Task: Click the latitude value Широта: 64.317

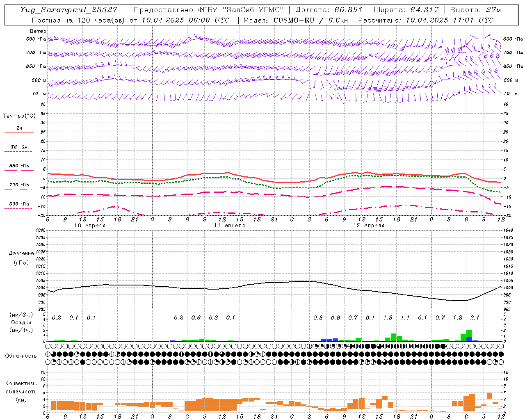Action: 406,10
